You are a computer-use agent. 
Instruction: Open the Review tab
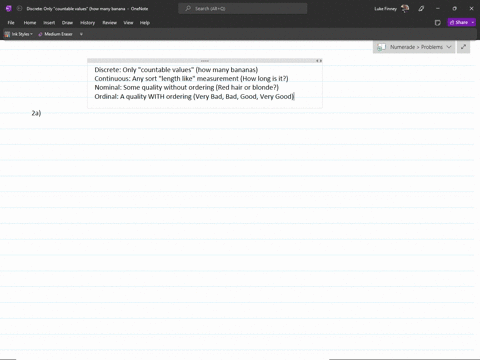pyautogui.click(x=110, y=23)
